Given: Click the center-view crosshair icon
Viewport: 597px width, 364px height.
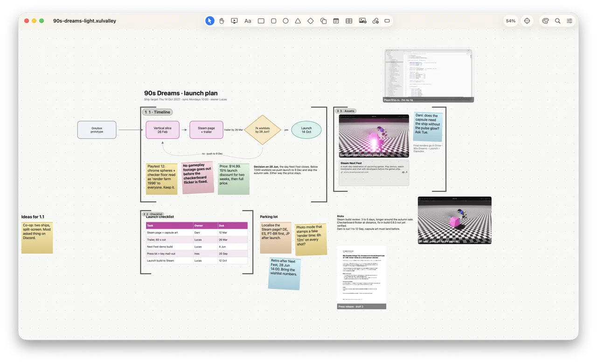Looking at the screenshot, I should coord(527,21).
